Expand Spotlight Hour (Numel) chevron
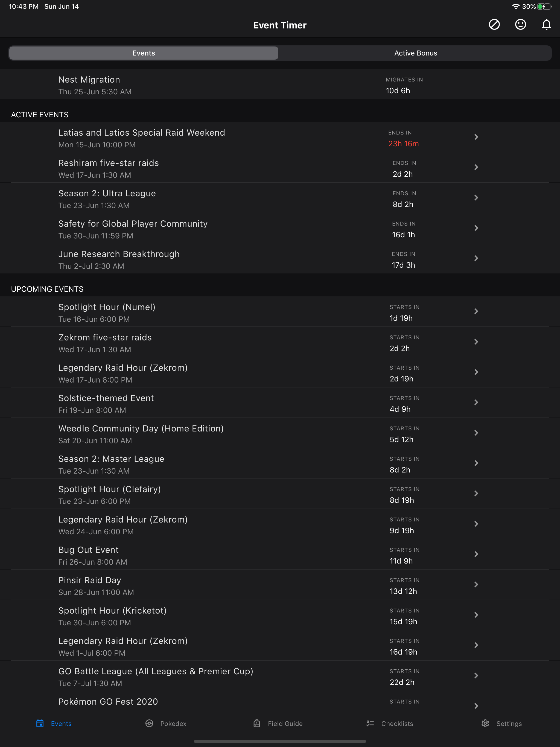This screenshot has width=560, height=747. click(476, 311)
